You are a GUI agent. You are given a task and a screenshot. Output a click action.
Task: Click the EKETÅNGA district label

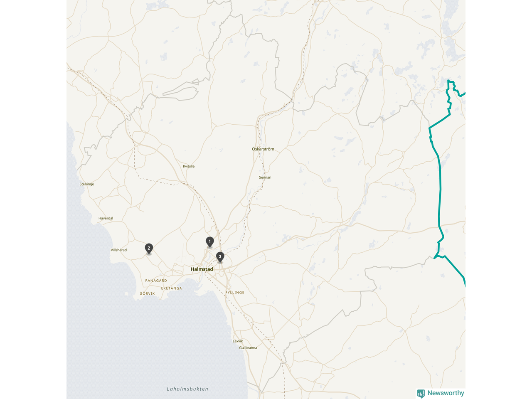172,288
